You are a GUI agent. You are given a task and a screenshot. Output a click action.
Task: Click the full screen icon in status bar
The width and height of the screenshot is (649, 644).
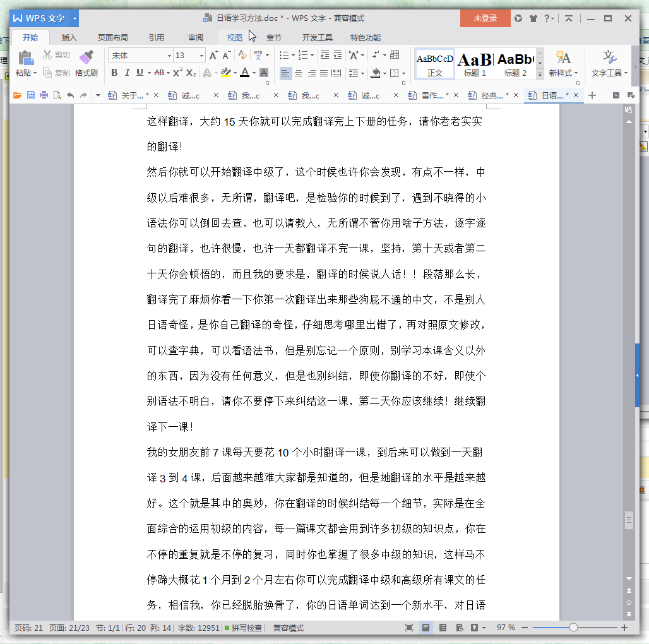click(409, 628)
